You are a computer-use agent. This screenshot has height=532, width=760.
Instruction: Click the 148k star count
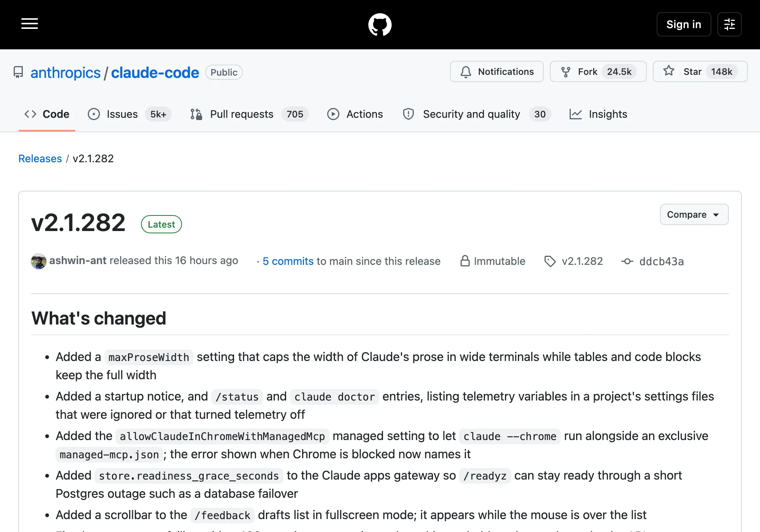coord(722,71)
